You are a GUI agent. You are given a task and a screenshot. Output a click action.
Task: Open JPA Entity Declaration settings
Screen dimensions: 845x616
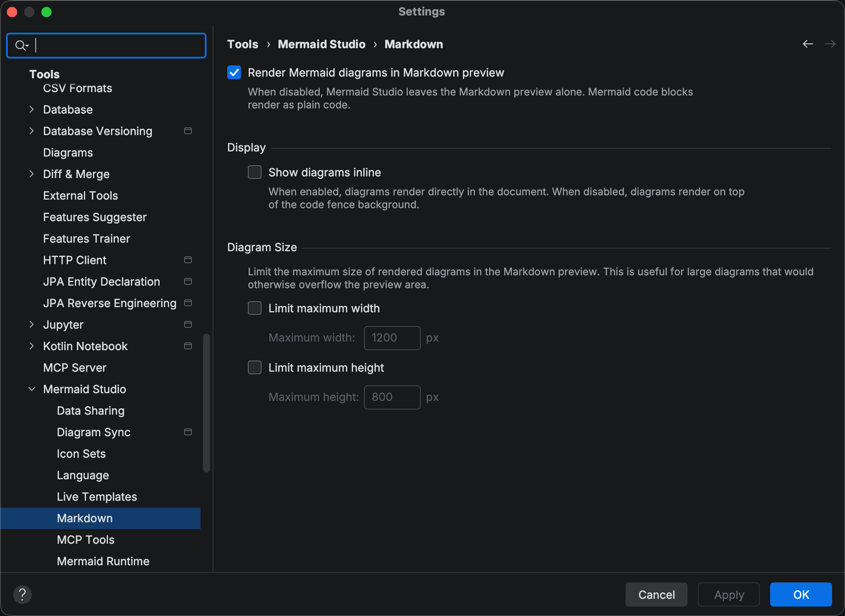[102, 282]
